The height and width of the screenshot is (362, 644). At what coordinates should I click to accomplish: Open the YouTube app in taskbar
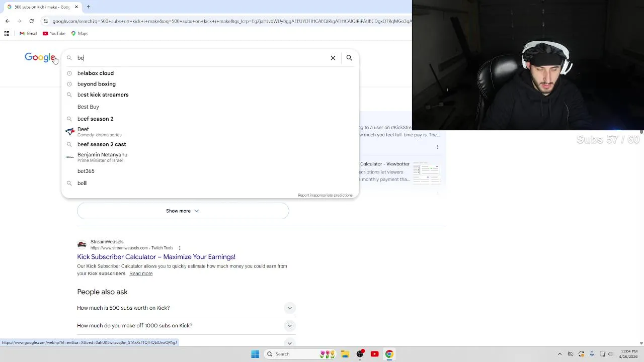tap(374, 354)
